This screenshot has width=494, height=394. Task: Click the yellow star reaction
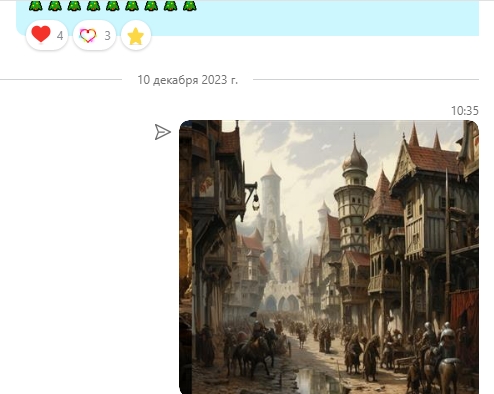136,35
